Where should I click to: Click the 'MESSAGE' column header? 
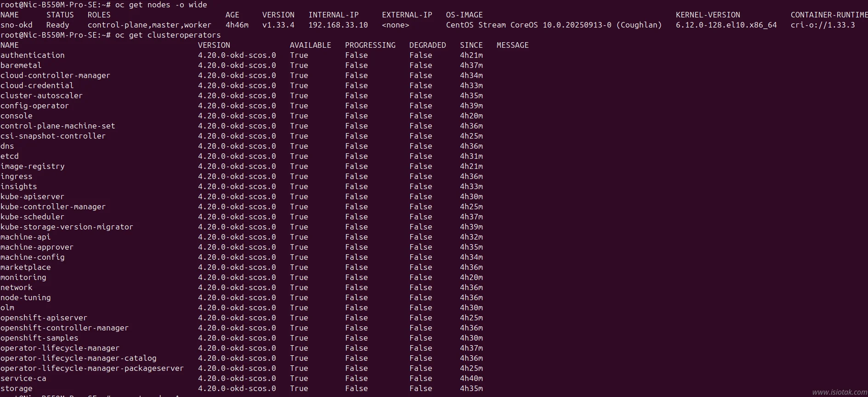tap(513, 45)
